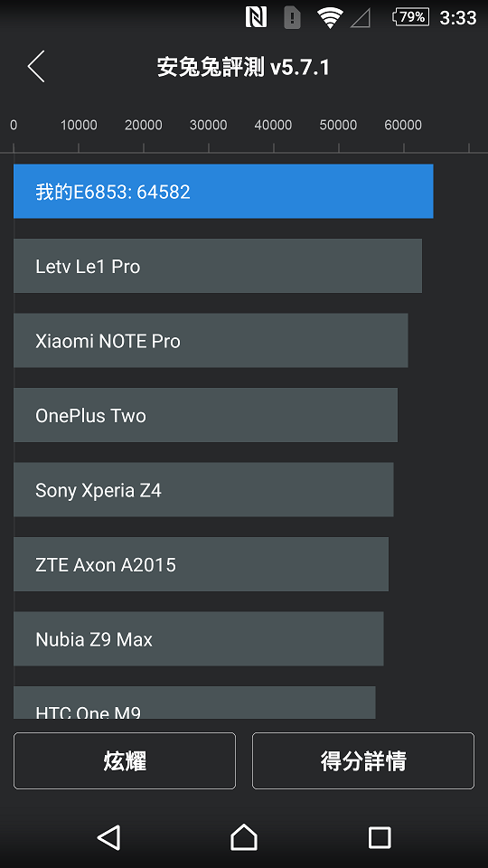Select the Letv Le1 Pro bar

[218, 266]
